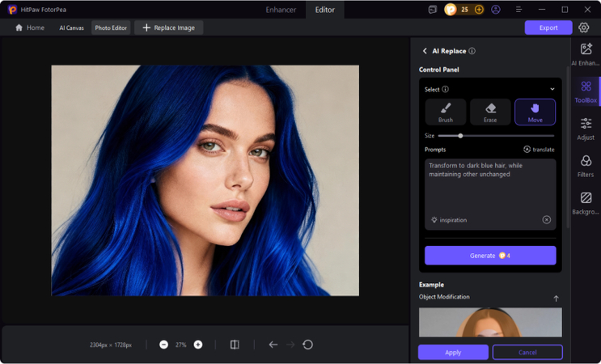Collapse the Select section chevron

[x=552, y=89]
